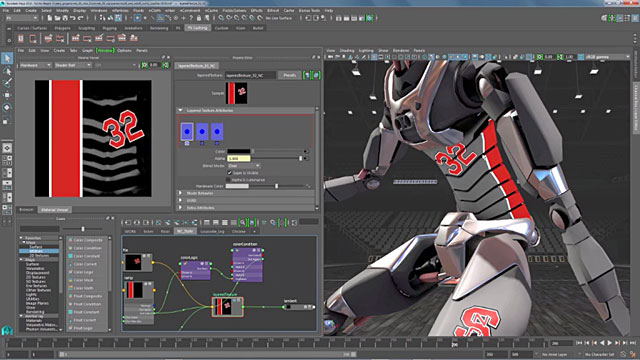The image size is (640, 360).
Task: Toggle green-bracketed Window menu in Hypershade
Action: (x=104, y=51)
